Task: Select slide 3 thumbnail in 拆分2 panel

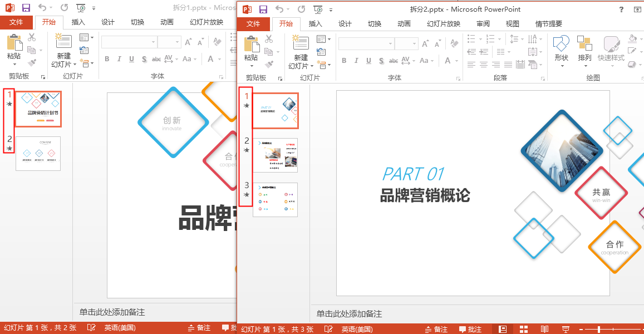Action: [x=275, y=200]
